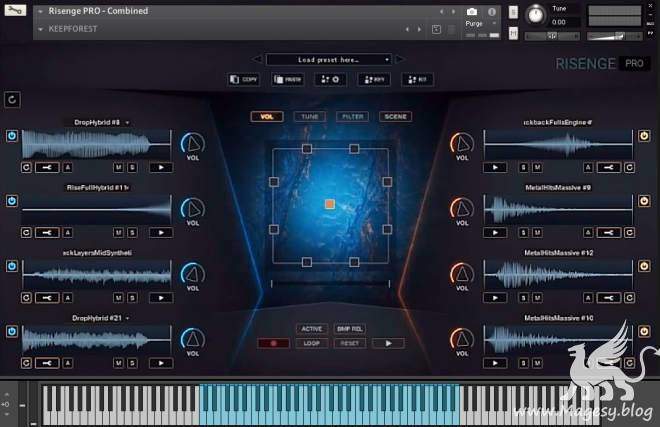660x427 pixels.
Task: Click the ACTIVE button
Action: (311, 329)
